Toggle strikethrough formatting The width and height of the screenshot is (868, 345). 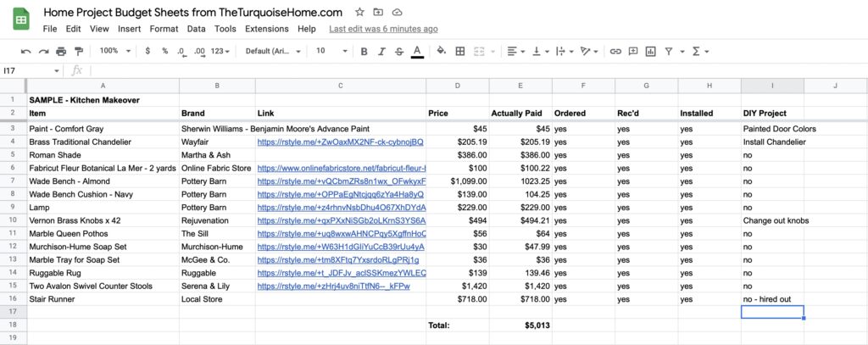tap(399, 52)
